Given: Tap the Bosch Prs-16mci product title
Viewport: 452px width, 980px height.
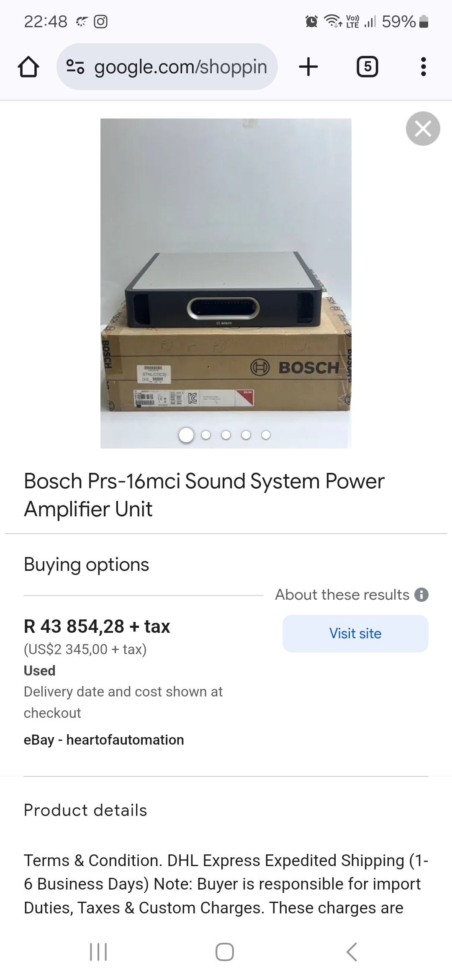Looking at the screenshot, I should (204, 495).
